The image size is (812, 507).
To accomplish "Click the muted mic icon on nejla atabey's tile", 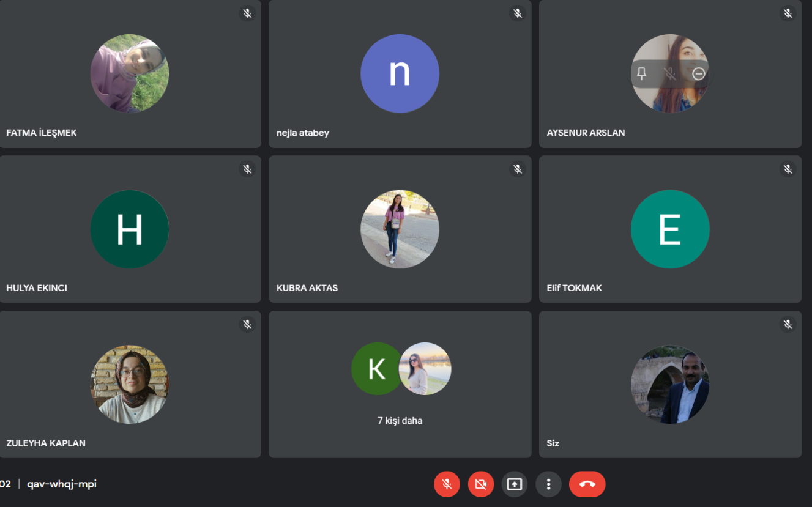I will (x=518, y=13).
